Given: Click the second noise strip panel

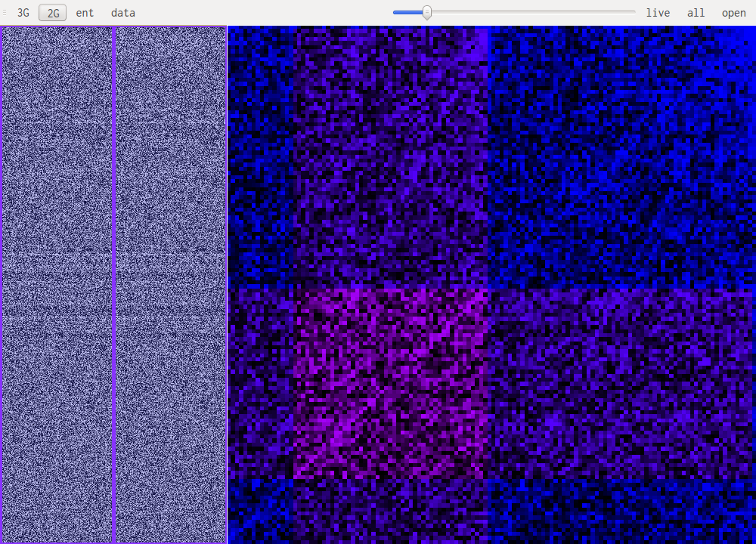Looking at the screenshot, I should (171, 285).
